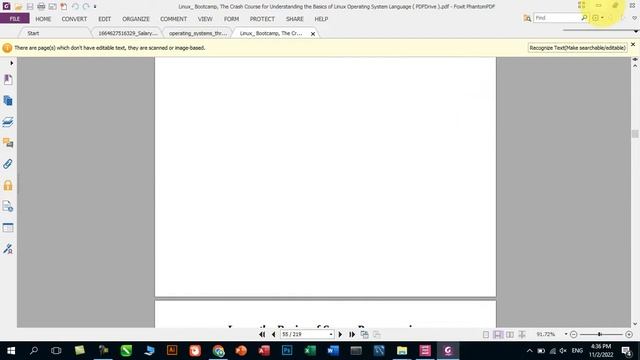Click the Redo arrow icon
The width and height of the screenshot is (640, 360).
click(86, 7)
